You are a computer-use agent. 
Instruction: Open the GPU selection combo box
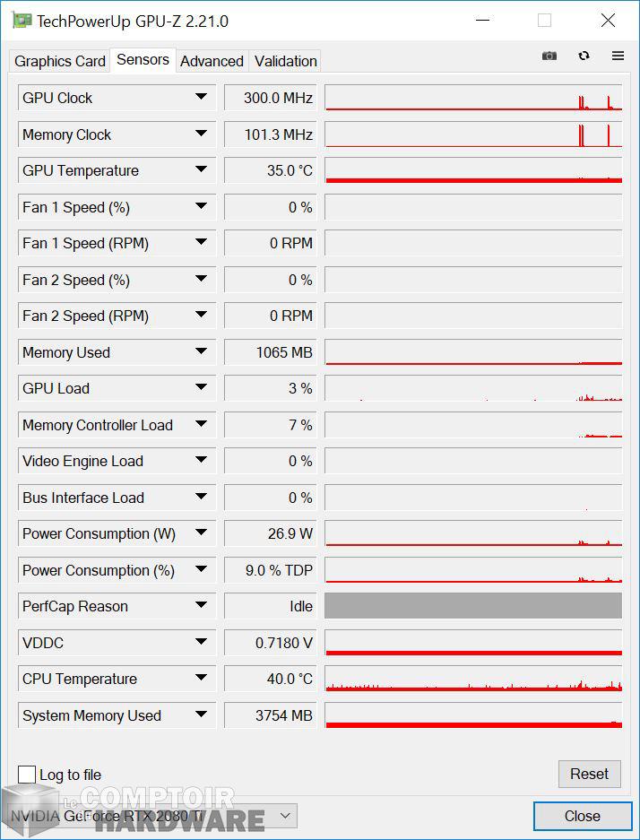click(284, 816)
